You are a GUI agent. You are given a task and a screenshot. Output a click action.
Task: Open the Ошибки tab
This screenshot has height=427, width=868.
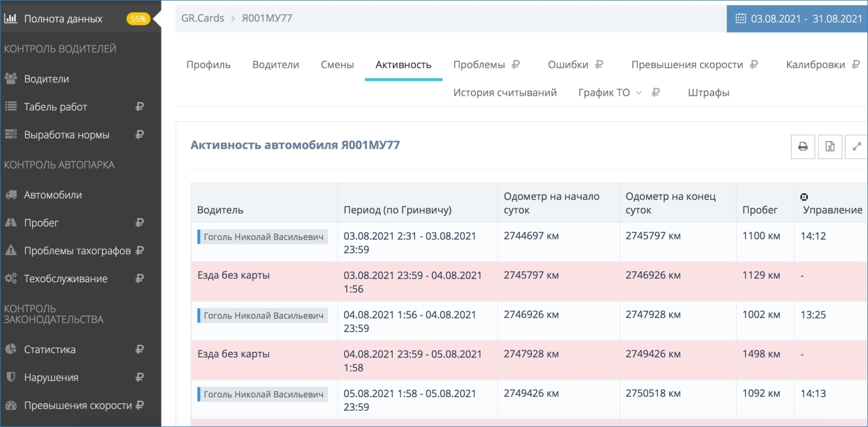tap(568, 64)
